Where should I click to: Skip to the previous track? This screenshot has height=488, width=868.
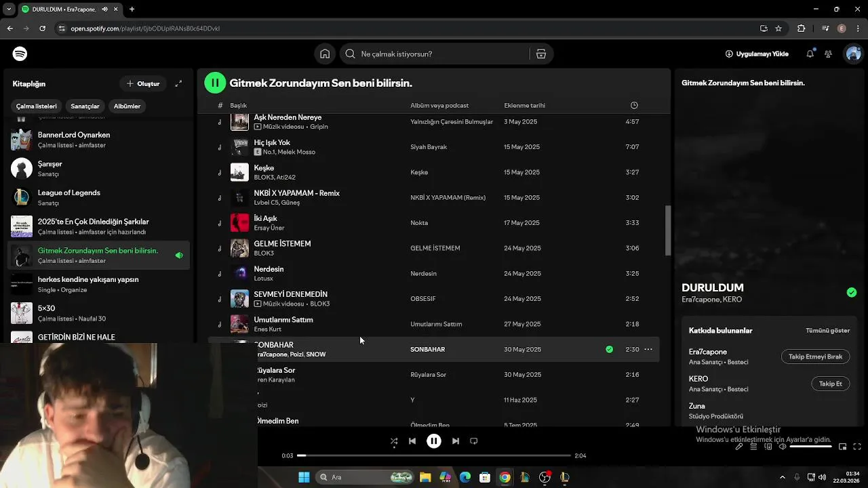click(412, 441)
